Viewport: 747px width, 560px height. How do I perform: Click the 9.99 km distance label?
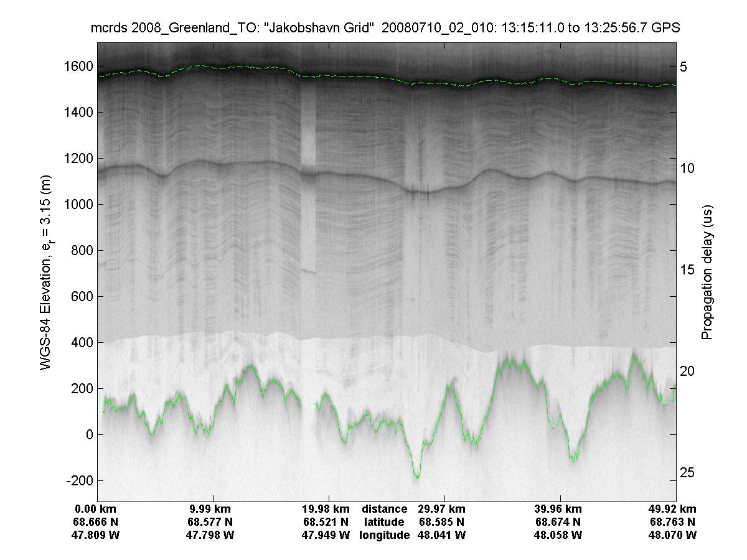tap(214, 509)
